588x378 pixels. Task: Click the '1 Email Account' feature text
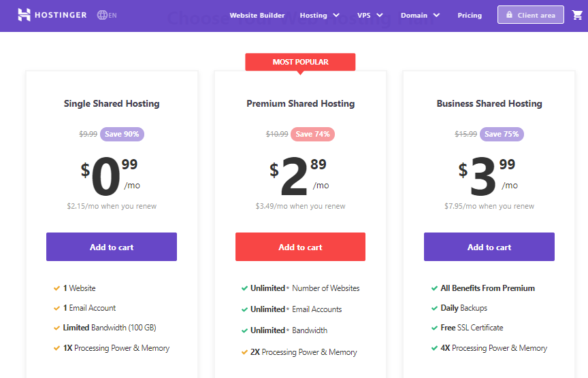tap(89, 308)
